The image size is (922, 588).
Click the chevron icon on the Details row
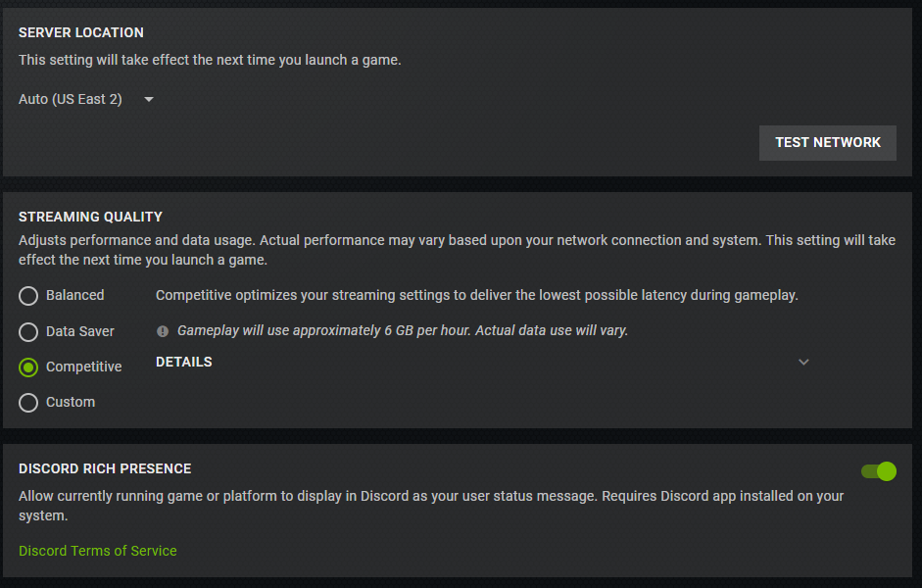click(803, 362)
